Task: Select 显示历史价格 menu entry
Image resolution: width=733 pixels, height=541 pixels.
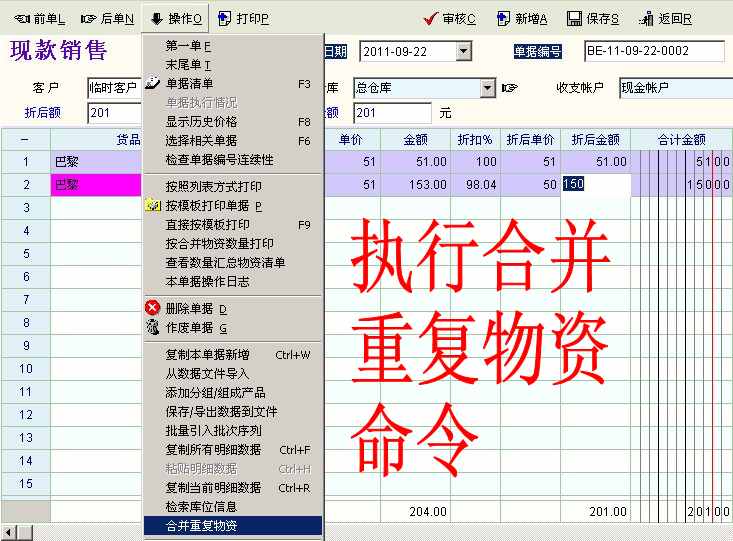Action: click(x=201, y=122)
